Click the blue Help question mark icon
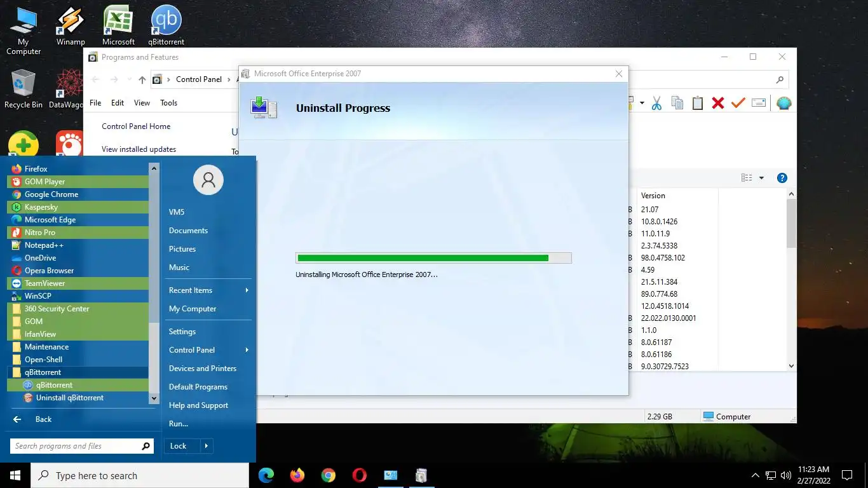Viewport: 868px width, 488px height. (x=782, y=178)
